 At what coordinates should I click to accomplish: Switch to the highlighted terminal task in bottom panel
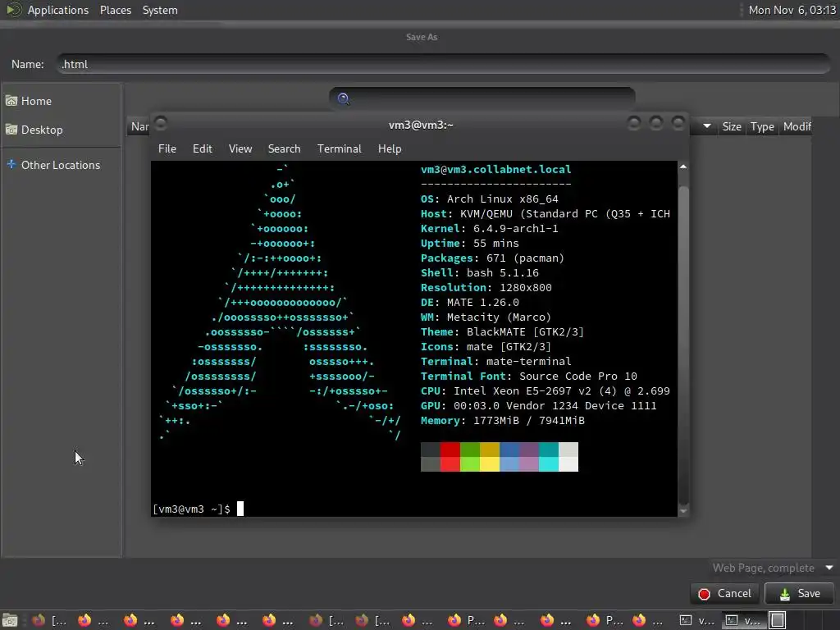pyautogui.click(x=744, y=620)
